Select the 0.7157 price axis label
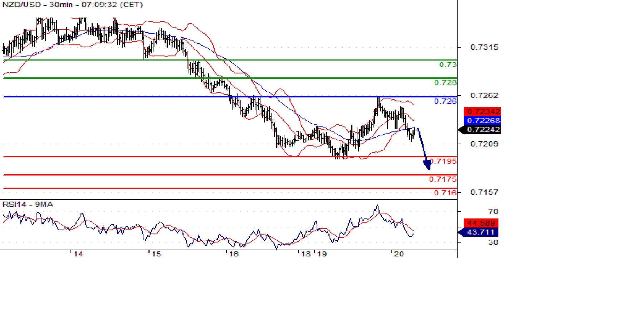The width and height of the screenshot is (644, 313). (484, 192)
